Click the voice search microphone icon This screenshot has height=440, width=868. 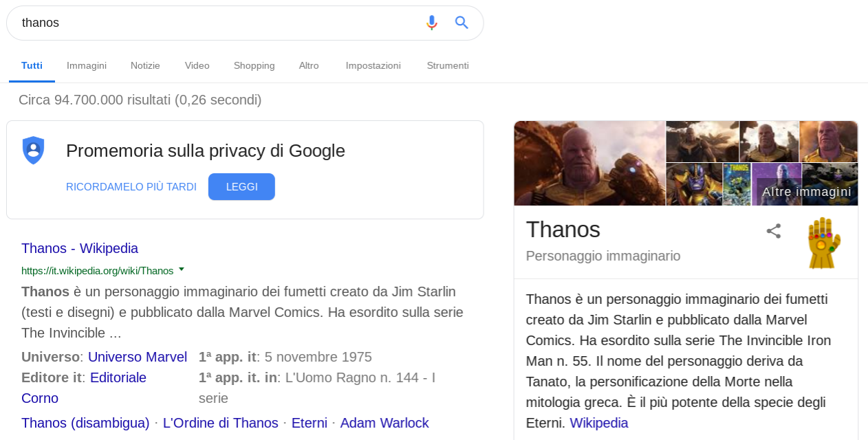pos(431,23)
